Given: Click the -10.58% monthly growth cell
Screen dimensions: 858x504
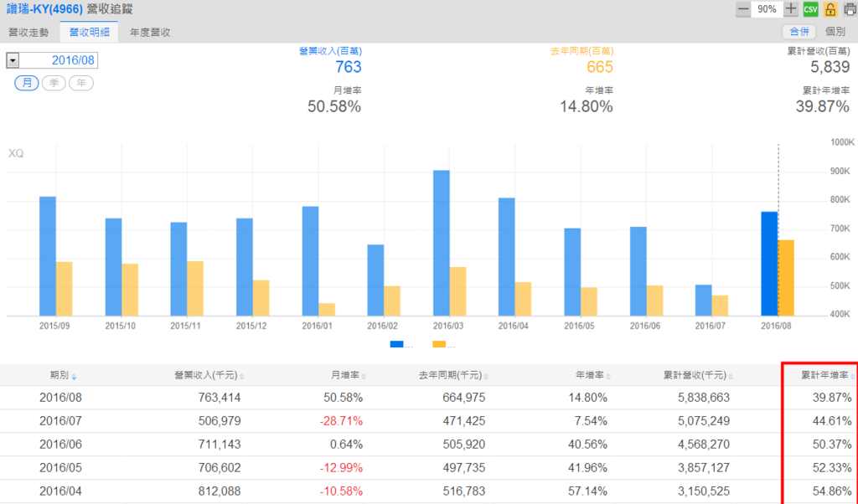Looking at the screenshot, I should [341, 491].
